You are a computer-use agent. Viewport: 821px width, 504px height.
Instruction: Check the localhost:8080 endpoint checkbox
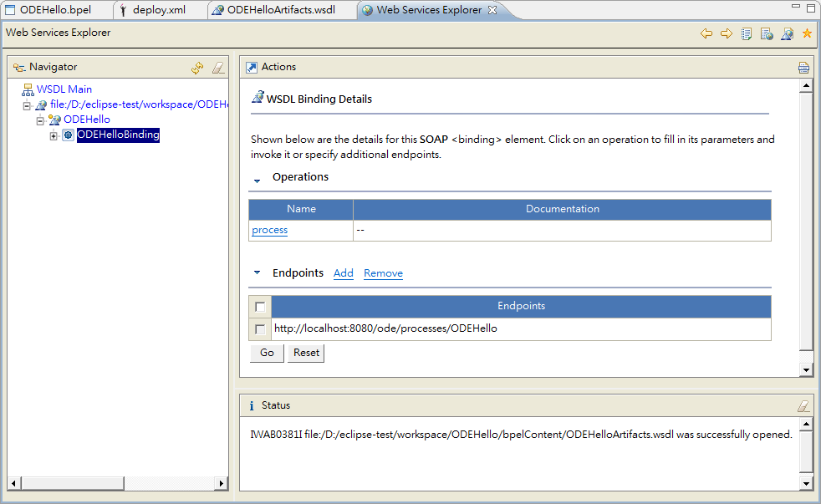[260, 329]
